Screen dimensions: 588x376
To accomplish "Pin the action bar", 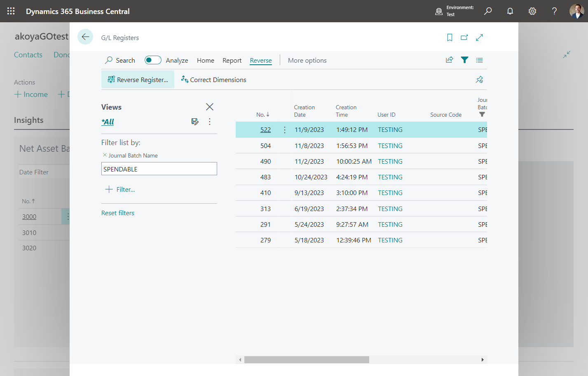I will tap(479, 80).
